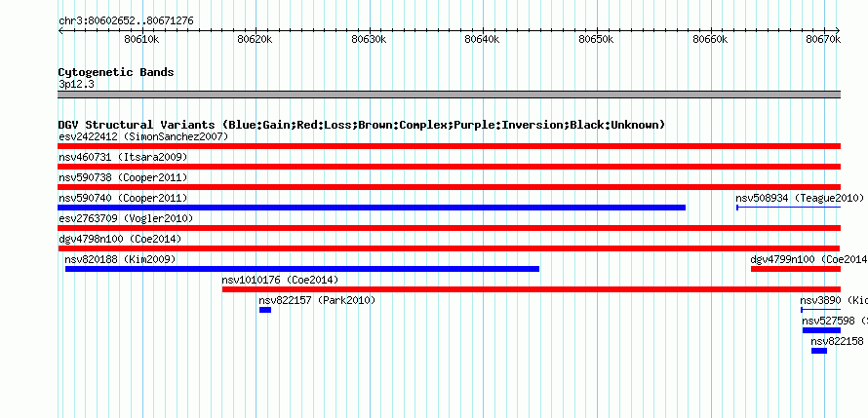Click the nsv822157 (Park2010) label
The height and width of the screenshot is (418, 868).
(x=317, y=300)
